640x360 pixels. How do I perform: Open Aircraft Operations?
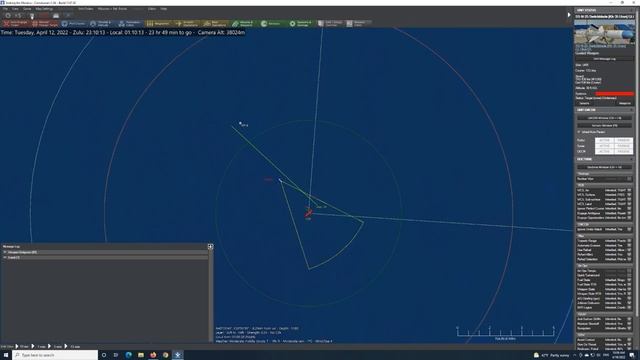pos(187,24)
